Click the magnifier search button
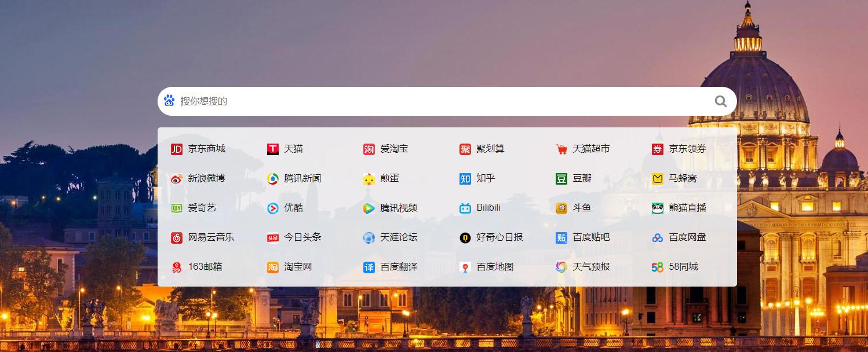868x352 pixels. (721, 101)
